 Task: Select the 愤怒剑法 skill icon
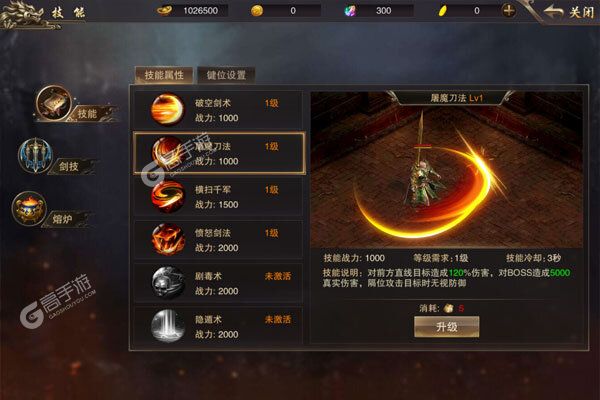coord(168,240)
